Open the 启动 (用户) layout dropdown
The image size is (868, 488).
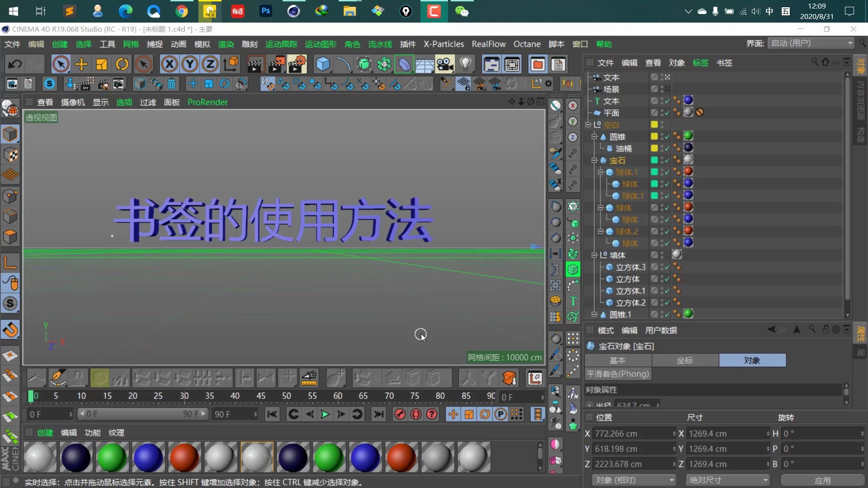click(x=809, y=43)
